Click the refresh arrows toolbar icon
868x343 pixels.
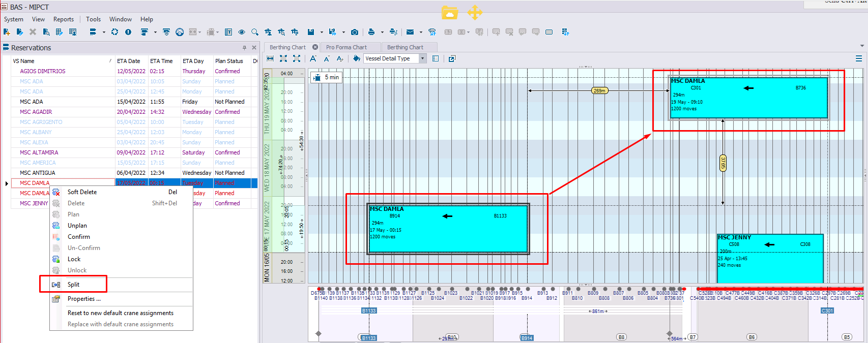point(114,32)
